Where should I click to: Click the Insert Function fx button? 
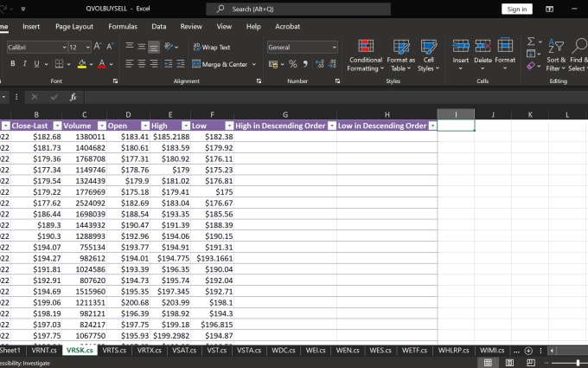click(73, 97)
